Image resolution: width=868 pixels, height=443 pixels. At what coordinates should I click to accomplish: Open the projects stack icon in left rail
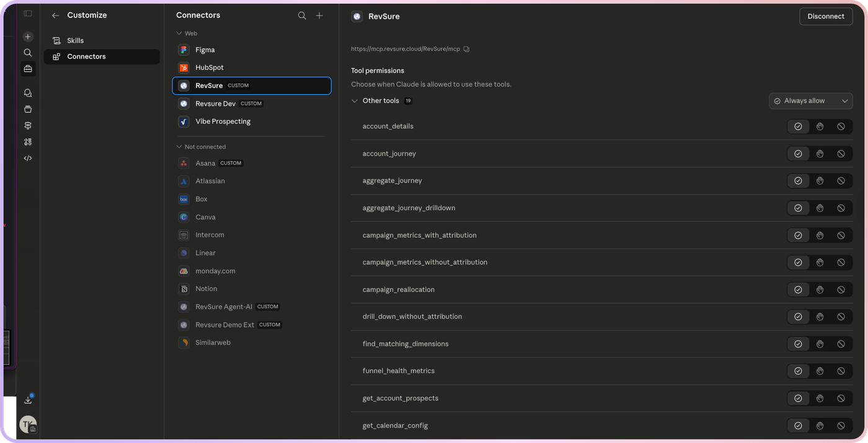(28, 109)
